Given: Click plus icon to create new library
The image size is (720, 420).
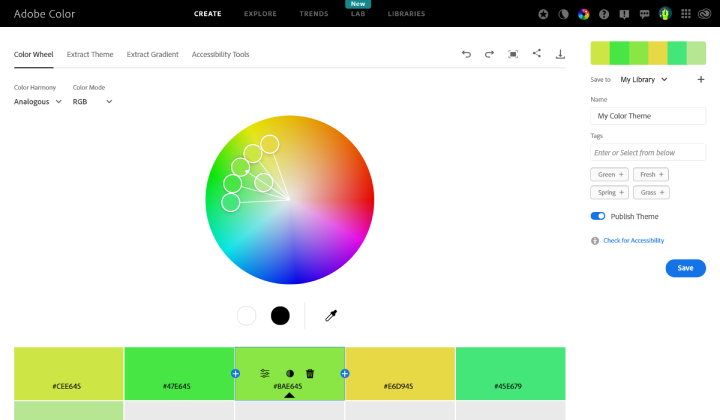Looking at the screenshot, I should point(700,79).
